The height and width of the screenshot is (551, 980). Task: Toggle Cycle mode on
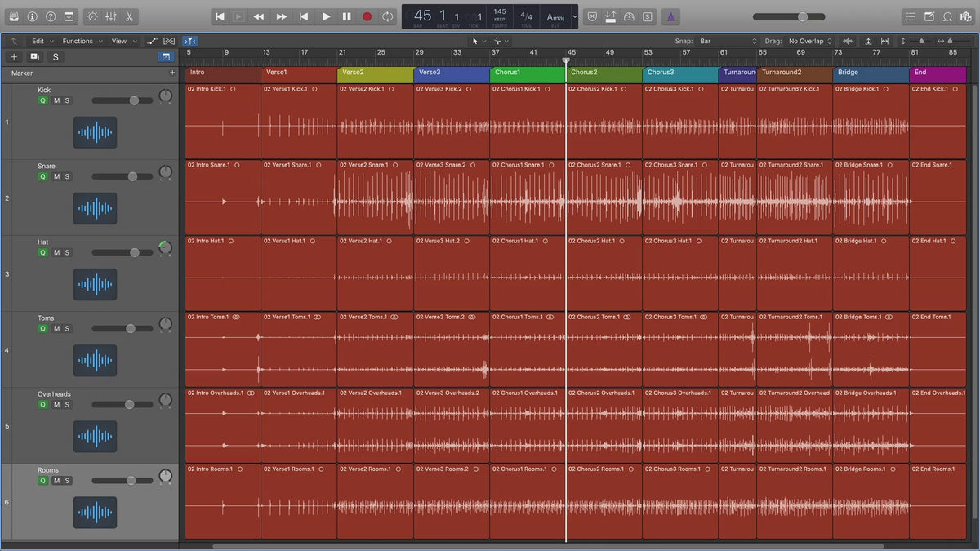(x=387, y=16)
